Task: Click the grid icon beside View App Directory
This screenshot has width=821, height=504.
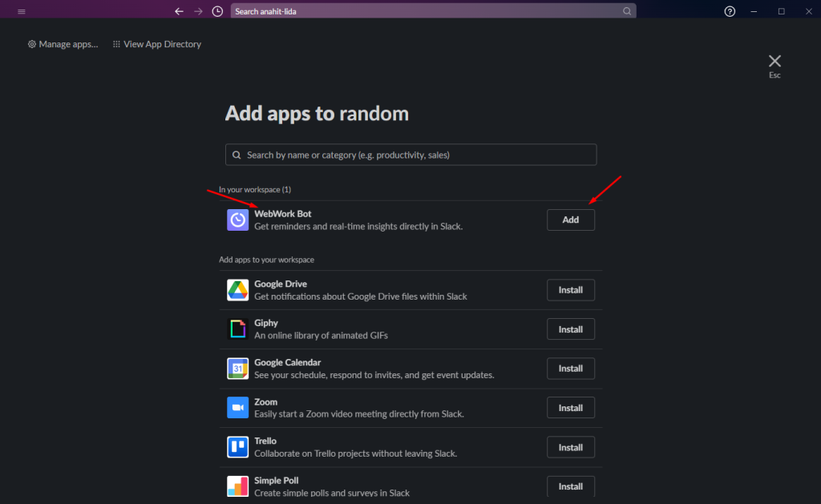Action: (116, 45)
